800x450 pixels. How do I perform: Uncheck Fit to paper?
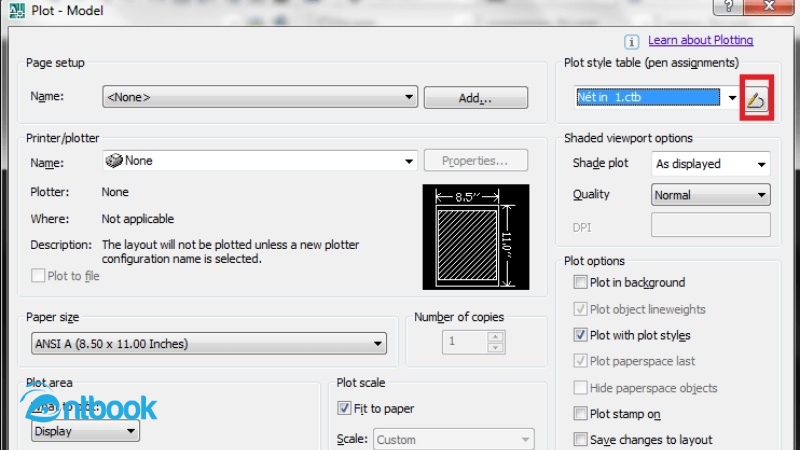(344, 408)
